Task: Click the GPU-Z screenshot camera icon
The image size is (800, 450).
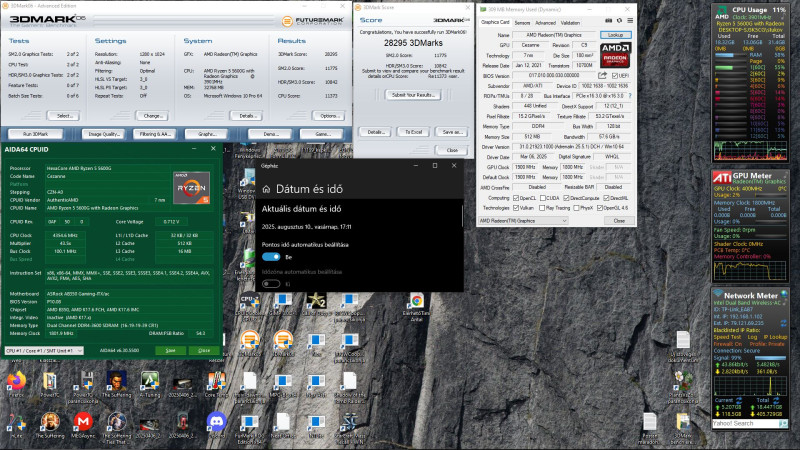Action: 608,21
